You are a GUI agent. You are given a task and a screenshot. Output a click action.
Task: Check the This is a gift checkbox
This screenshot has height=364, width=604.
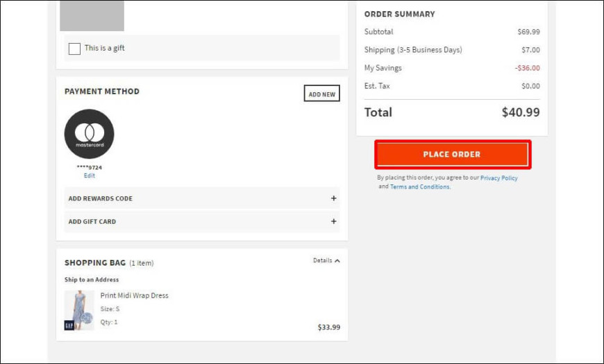coord(74,49)
